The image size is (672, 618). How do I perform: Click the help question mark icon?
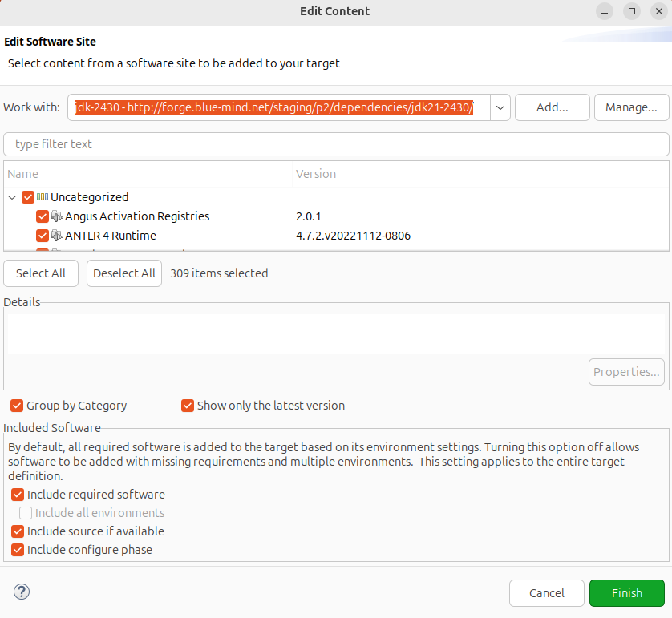22,592
